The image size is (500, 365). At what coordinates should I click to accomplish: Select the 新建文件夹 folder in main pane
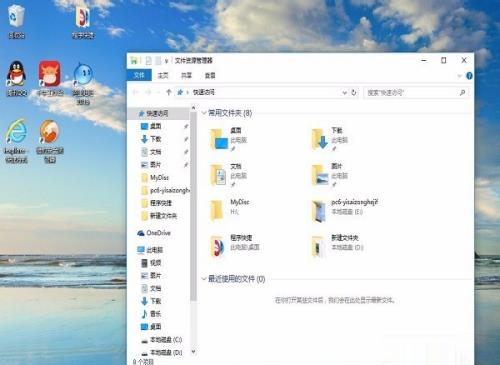coord(337,246)
